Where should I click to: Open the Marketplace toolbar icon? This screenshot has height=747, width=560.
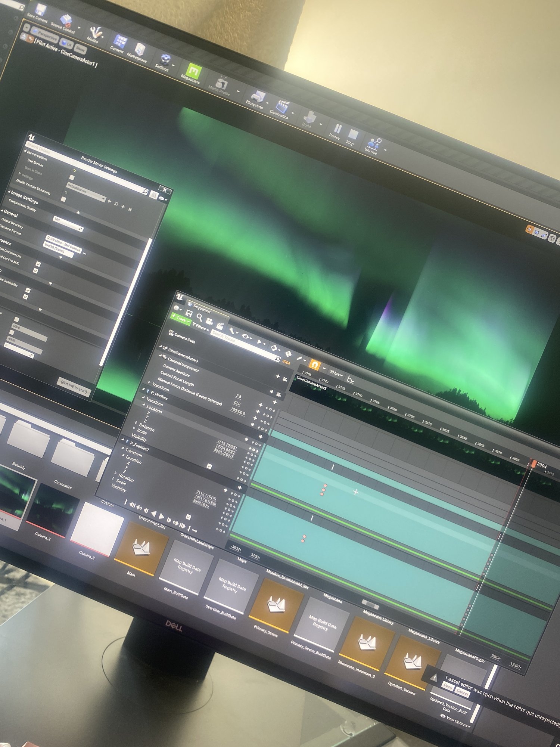pos(140,49)
